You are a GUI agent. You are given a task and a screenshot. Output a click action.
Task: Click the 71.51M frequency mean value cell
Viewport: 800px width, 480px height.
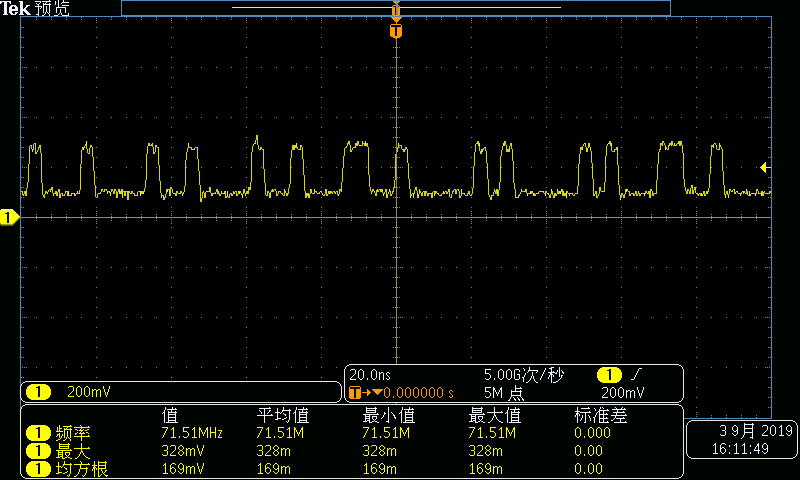(280, 433)
